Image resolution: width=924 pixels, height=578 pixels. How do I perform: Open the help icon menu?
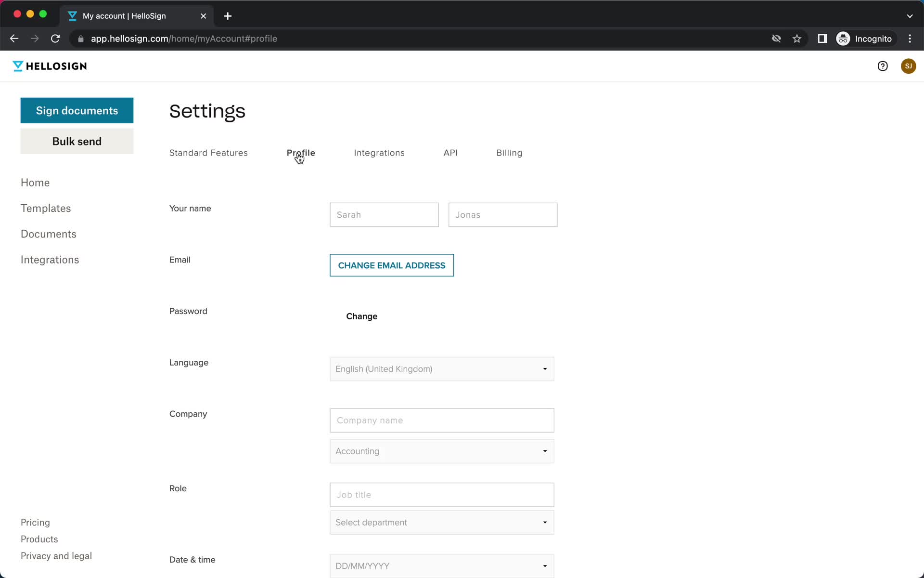(882, 66)
